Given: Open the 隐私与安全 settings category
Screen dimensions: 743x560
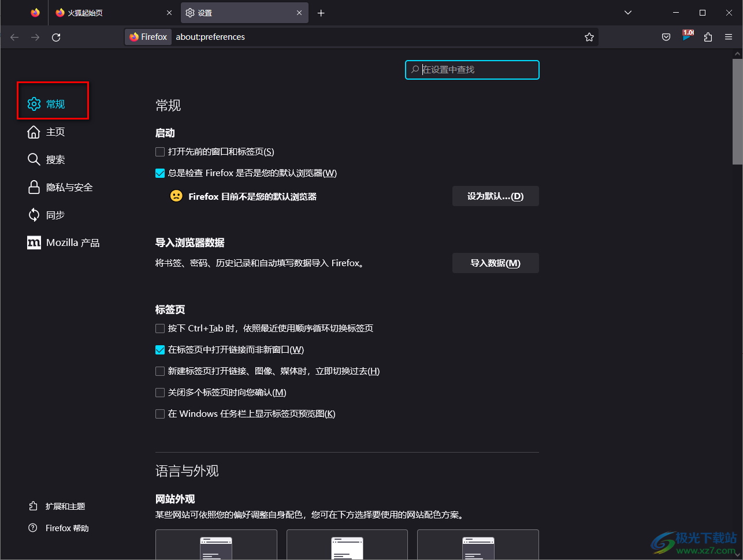Looking at the screenshot, I should (60, 187).
